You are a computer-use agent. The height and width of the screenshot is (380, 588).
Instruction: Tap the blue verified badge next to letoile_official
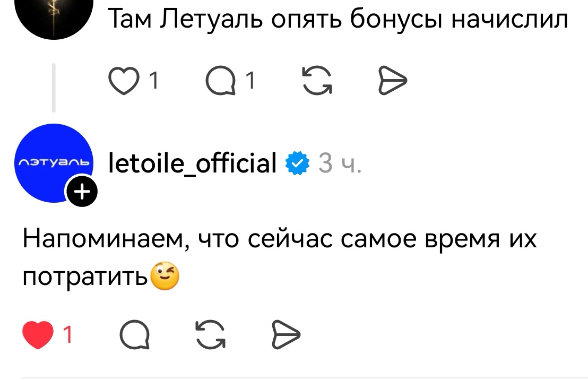coord(296,163)
